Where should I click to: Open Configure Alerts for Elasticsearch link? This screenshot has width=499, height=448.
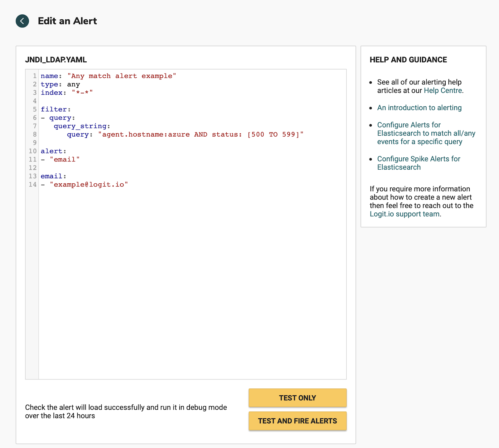(426, 133)
